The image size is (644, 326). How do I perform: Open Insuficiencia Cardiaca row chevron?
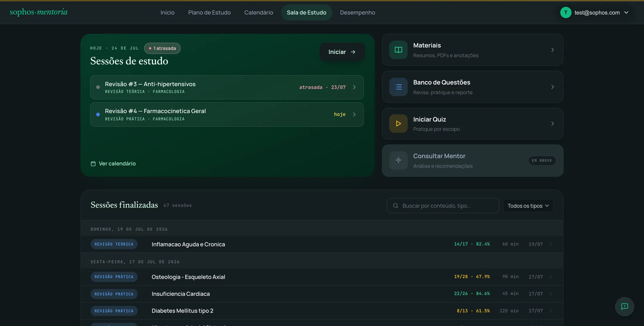click(x=550, y=294)
